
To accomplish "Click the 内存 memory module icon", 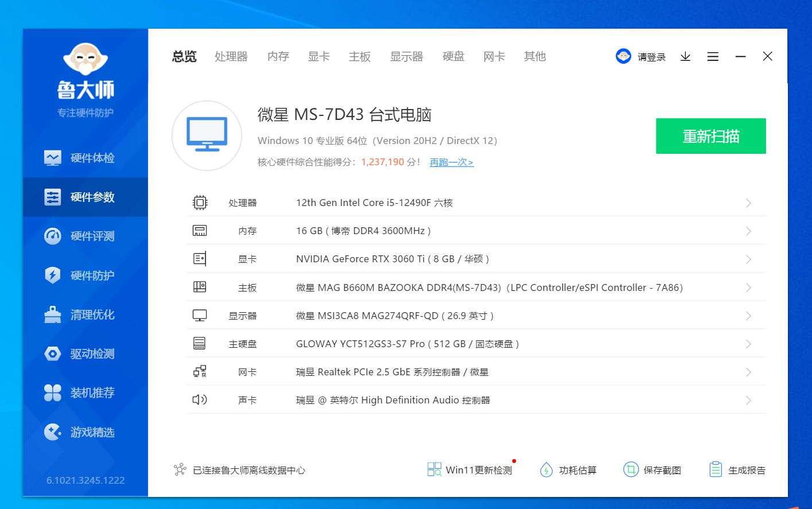I will tap(200, 231).
